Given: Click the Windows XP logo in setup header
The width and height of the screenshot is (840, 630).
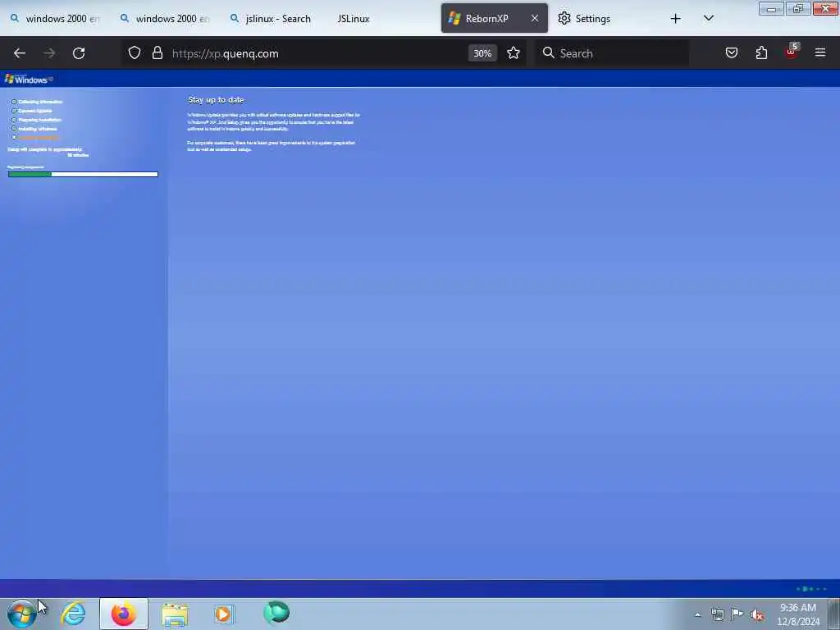Looking at the screenshot, I should click(x=29, y=80).
